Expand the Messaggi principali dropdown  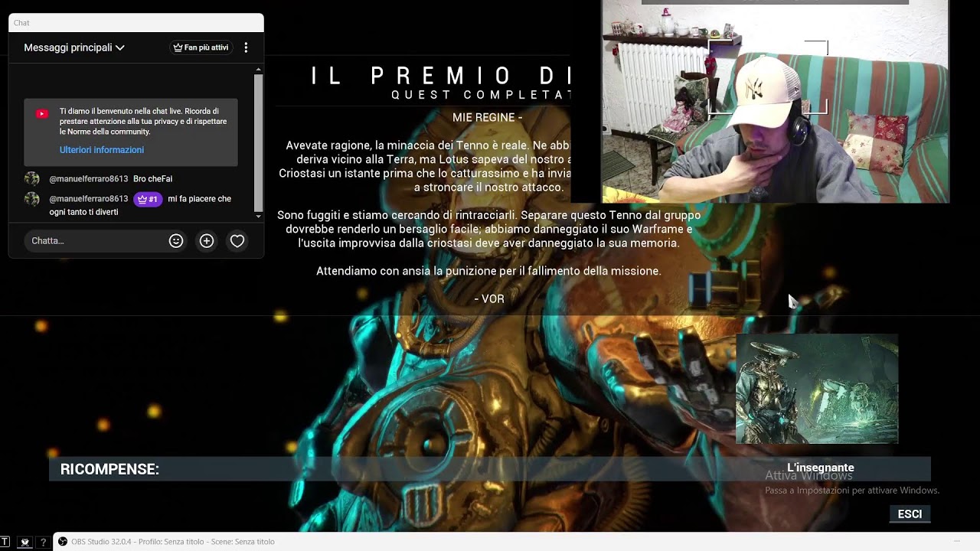73,47
